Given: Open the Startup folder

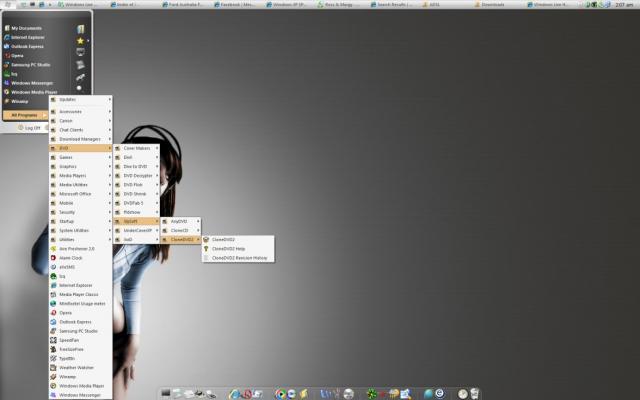Looking at the screenshot, I should tap(80, 221).
